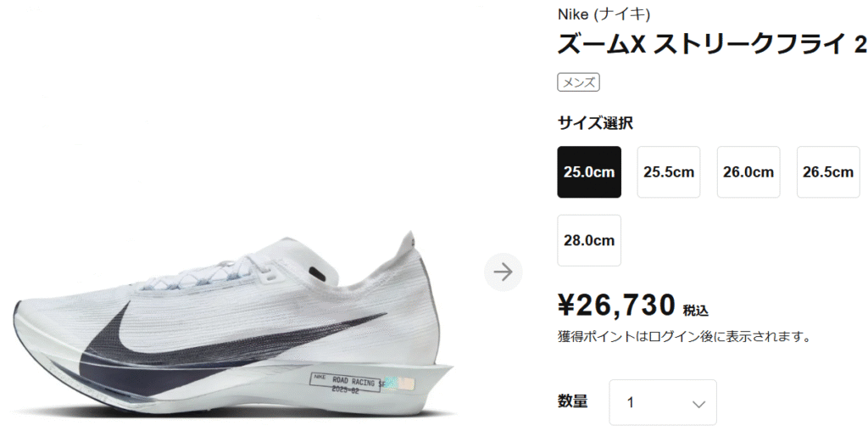Choose the 25.5cm size option
Image resolution: width=868 pixels, height=437 pixels.
pos(669,171)
